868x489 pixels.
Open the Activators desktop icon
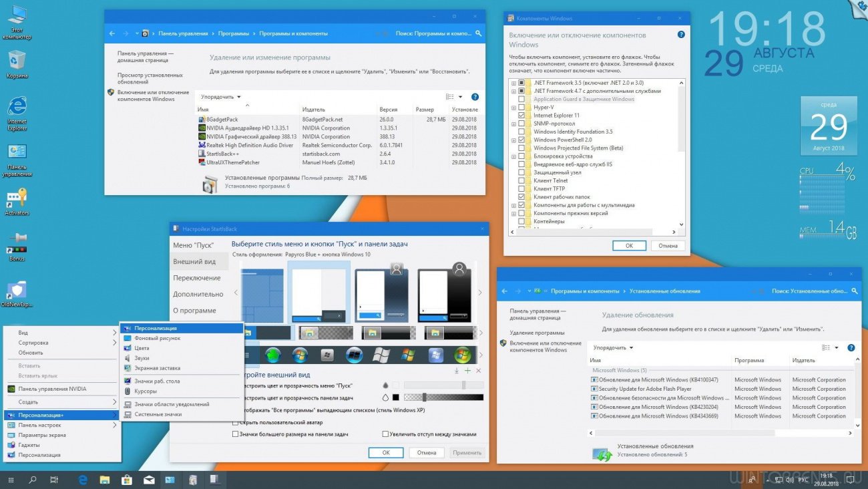point(17,202)
